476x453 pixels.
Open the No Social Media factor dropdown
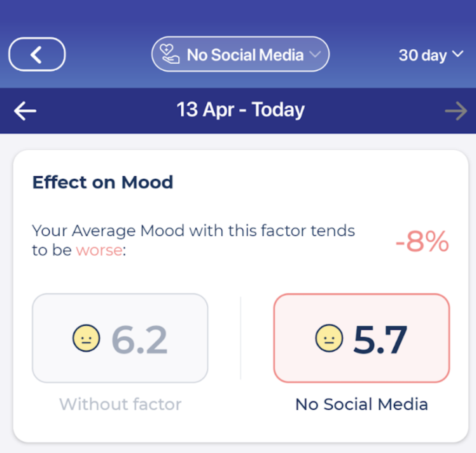(x=240, y=54)
